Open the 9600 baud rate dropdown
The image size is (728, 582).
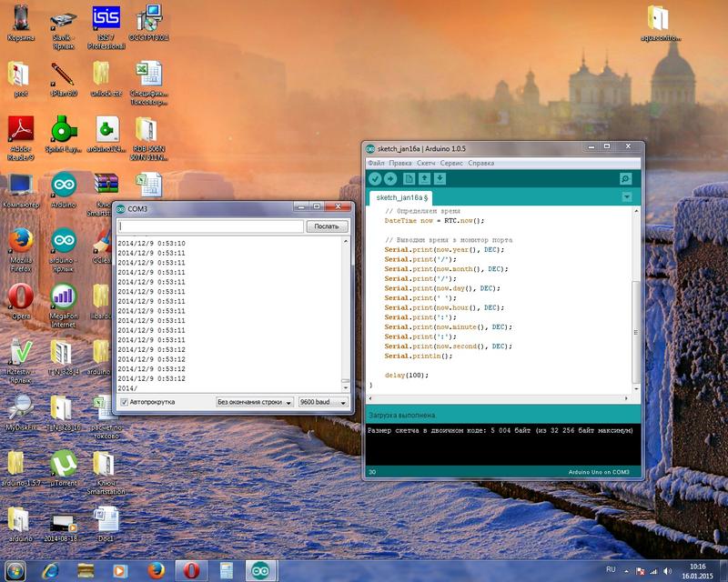click(323, 401)
